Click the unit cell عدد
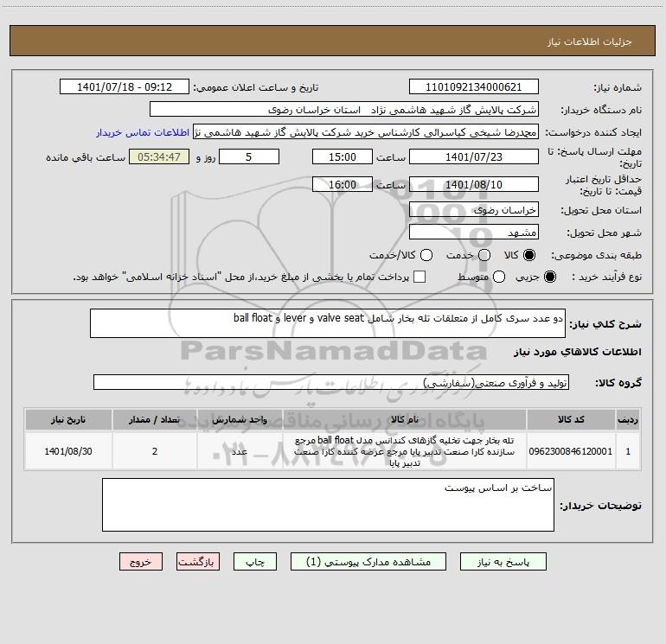Viewport: 666px width, 644px height. tap(240, 451)
